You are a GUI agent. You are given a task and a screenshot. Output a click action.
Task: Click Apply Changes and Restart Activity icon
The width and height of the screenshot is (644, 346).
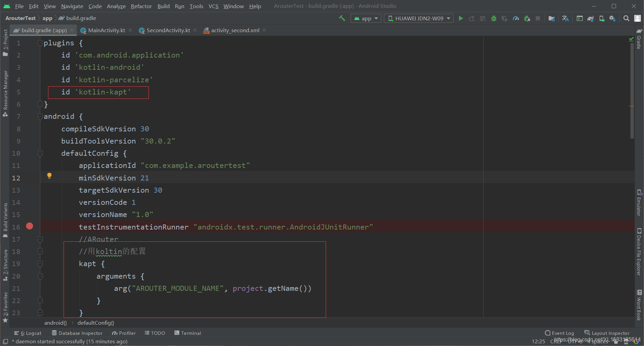pyautogui.click(x=472, y=18)
